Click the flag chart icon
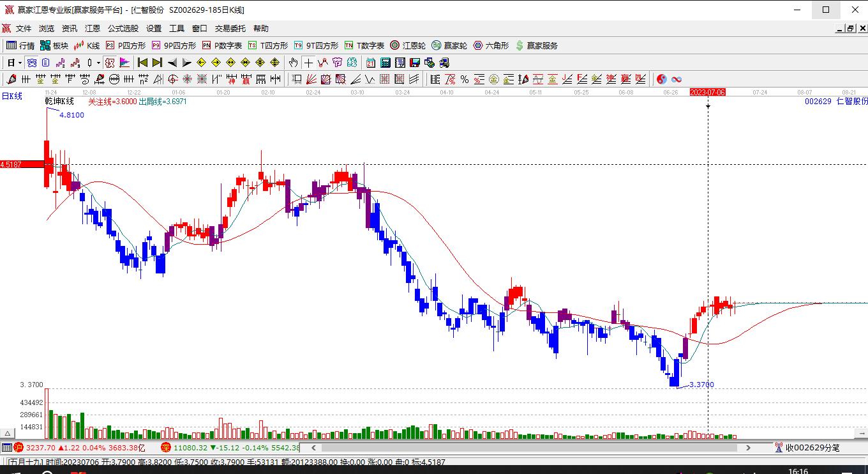The image size is (868, 474). pos(124,63)
